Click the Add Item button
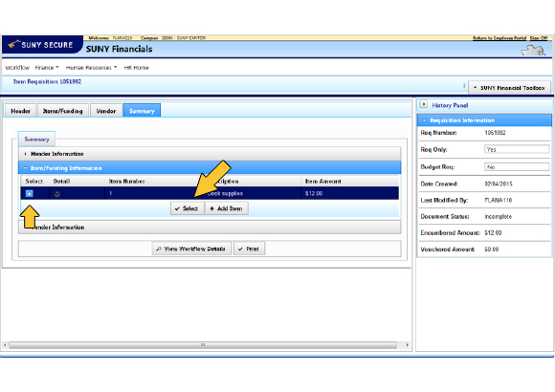 point(226,208)
